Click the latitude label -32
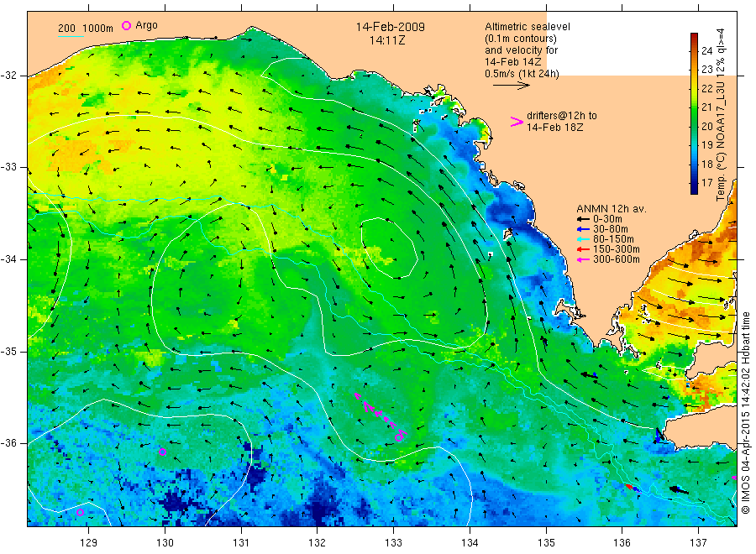 click(8, 76)
